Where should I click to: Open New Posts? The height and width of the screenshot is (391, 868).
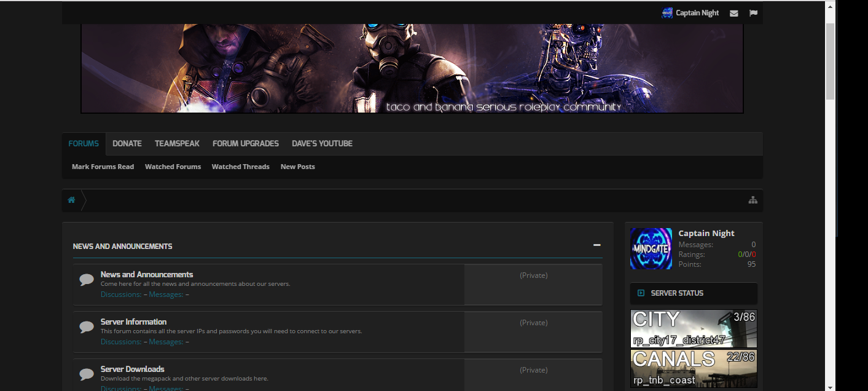point(298,167)
